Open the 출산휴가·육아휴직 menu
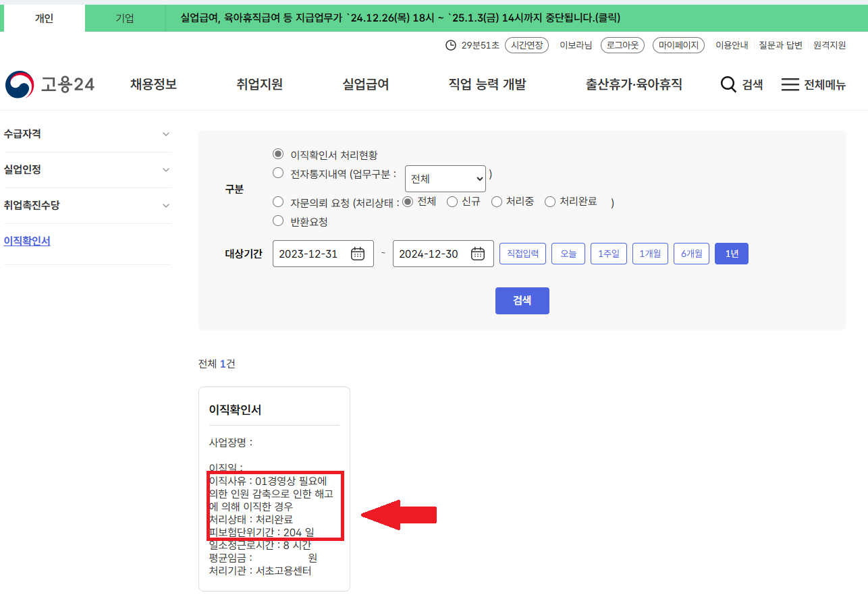This screenshot has height=603, width=868. coord(633,84)
